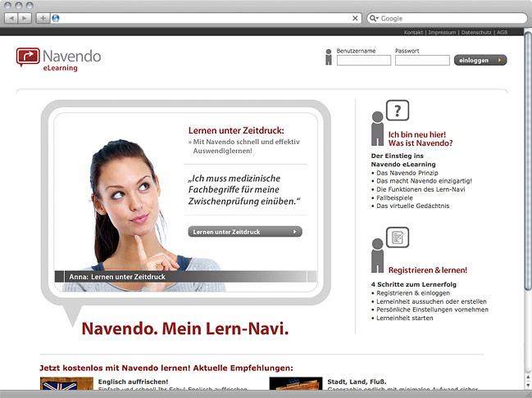Open the Google search magnifier dropdown
The width and height of the screenshot is (532, 398).
tap(374, 18)
